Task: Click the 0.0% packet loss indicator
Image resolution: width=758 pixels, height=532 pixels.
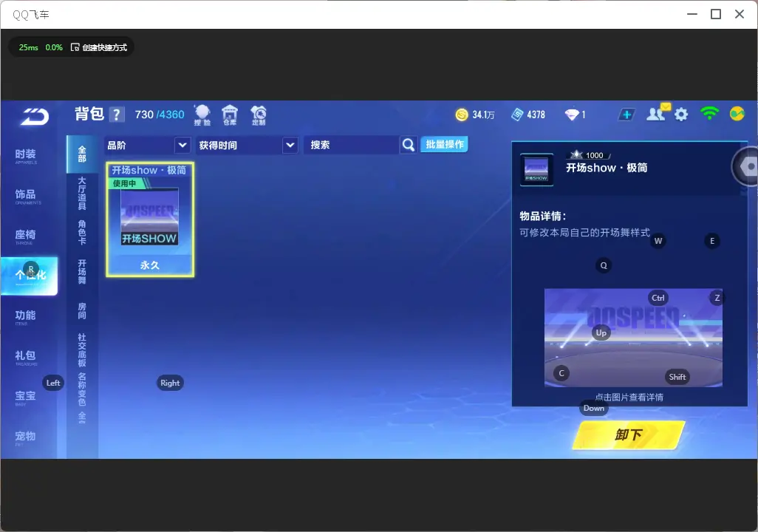Action: [x=54, y=47]
